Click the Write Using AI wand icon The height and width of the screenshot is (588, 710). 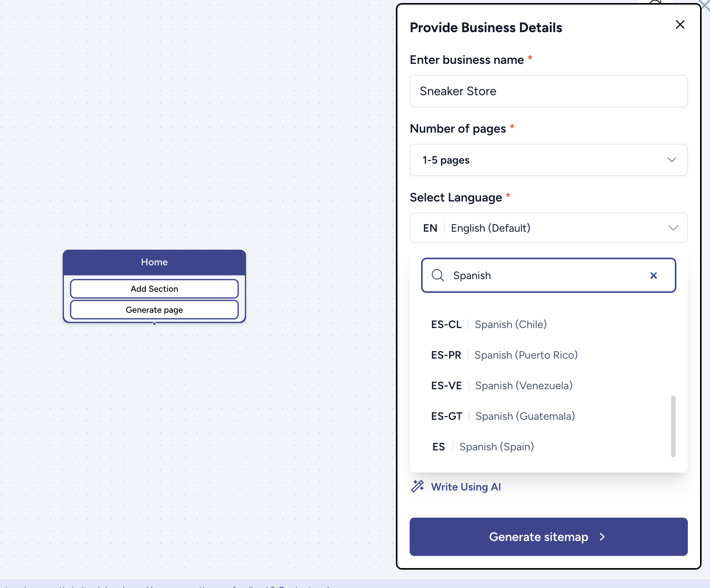point(417,486)
